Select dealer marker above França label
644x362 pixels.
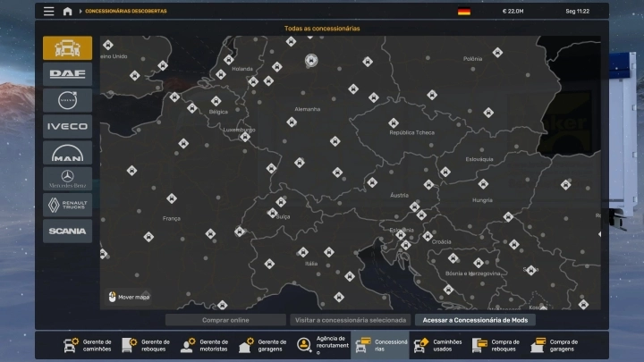coord(172,198)
